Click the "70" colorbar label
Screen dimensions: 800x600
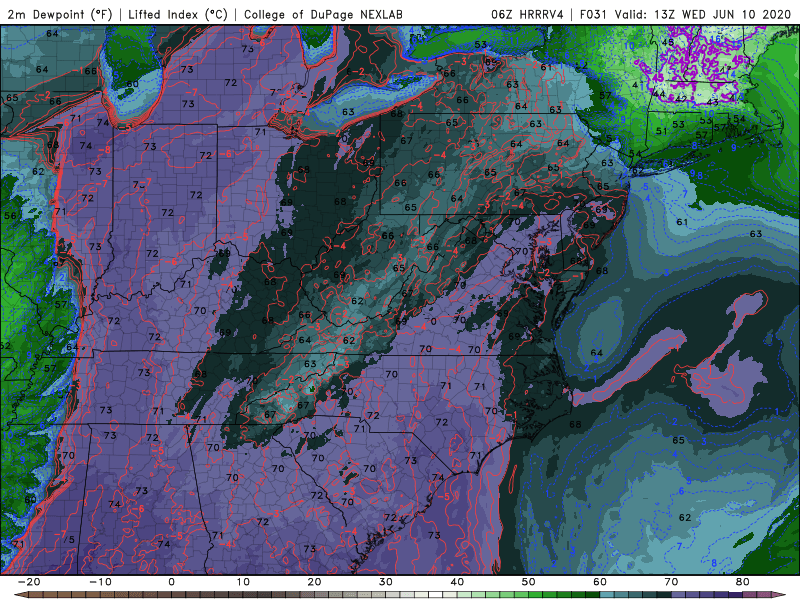coord(671,582)
